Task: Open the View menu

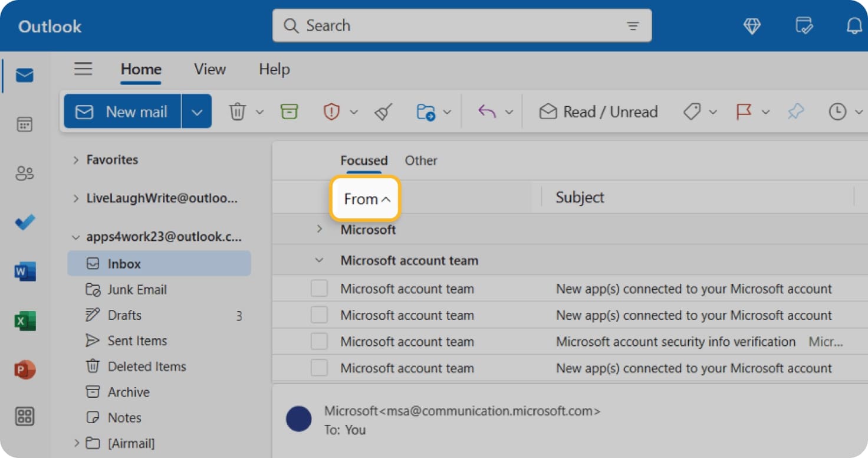Action: point(209,69)
